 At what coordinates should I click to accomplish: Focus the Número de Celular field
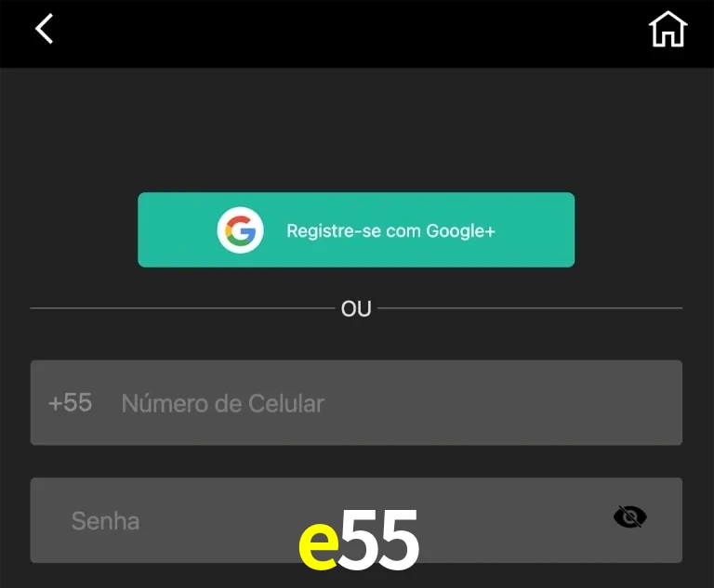(356, 403)
